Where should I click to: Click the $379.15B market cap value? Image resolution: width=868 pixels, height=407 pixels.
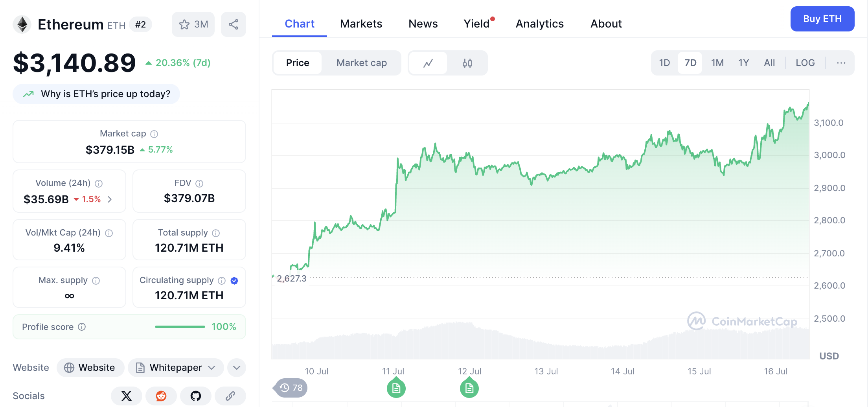click(110, 150)
